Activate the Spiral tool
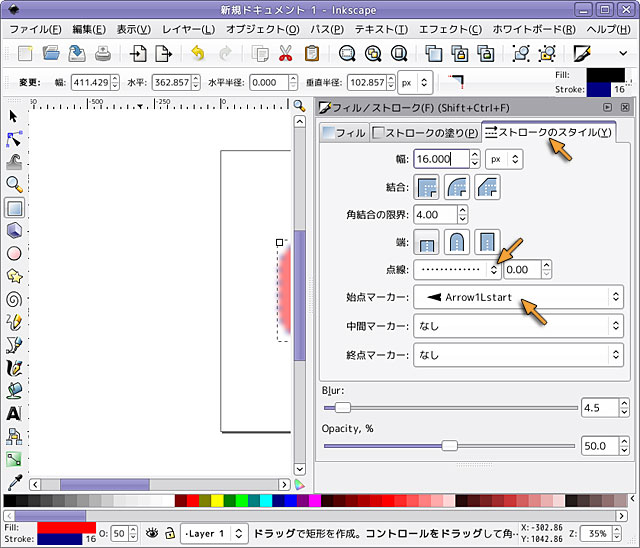Screen dimensions: 640x548 click(x=14, y=299)
